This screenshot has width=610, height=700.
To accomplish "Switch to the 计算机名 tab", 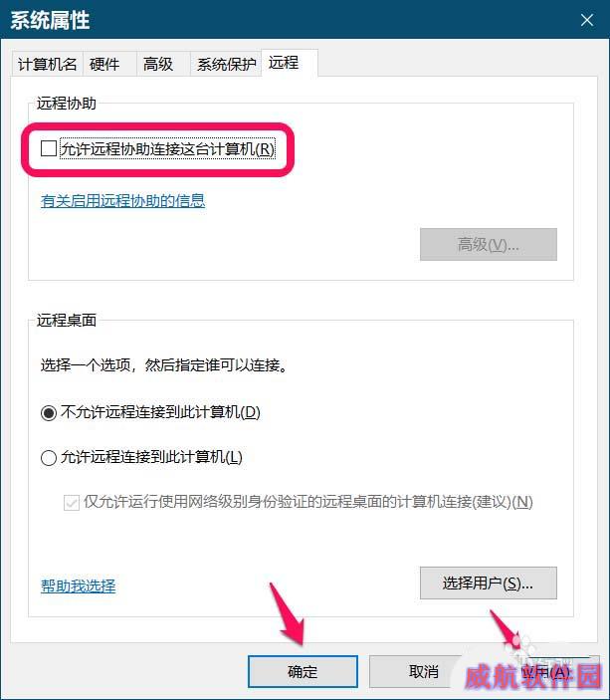I will [48, 65].
